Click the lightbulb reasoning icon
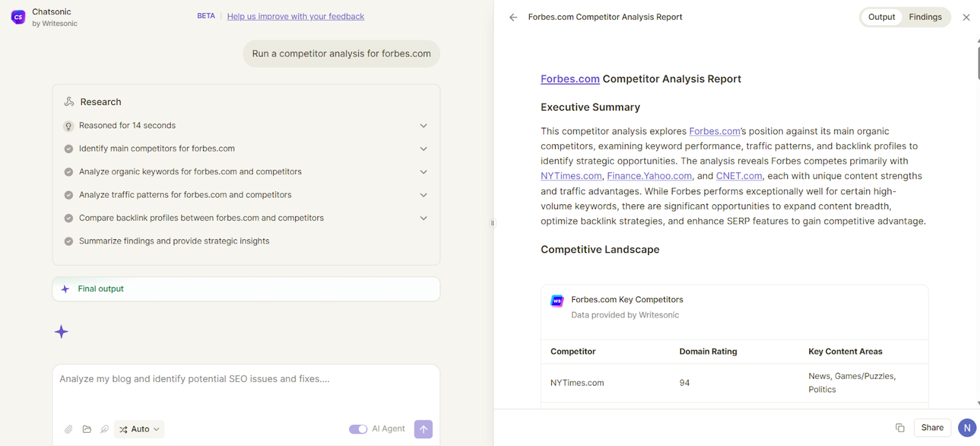 (68, 126)
